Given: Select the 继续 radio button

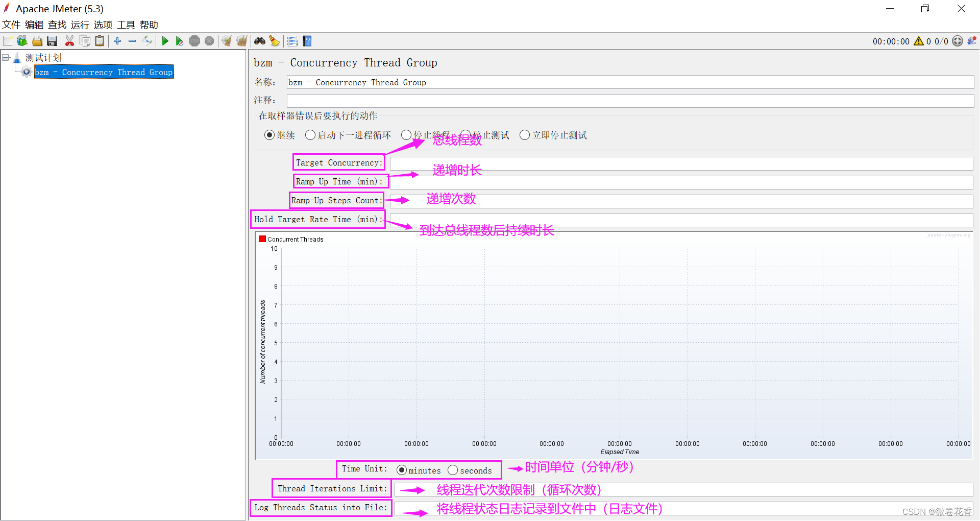Looking at the screenshot, I should pos(269,135).
